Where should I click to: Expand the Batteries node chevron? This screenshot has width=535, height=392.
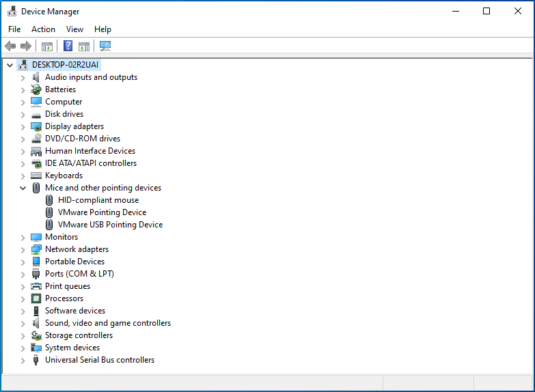(23, 90)
